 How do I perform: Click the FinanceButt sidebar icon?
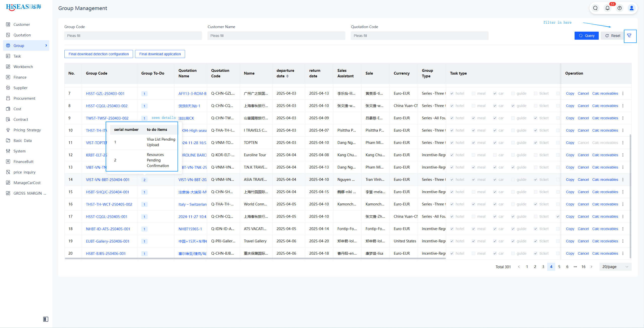8,161
